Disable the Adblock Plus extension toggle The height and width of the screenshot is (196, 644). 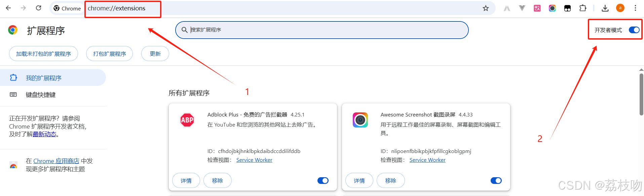pyautogui.click(x=323, y=181)
